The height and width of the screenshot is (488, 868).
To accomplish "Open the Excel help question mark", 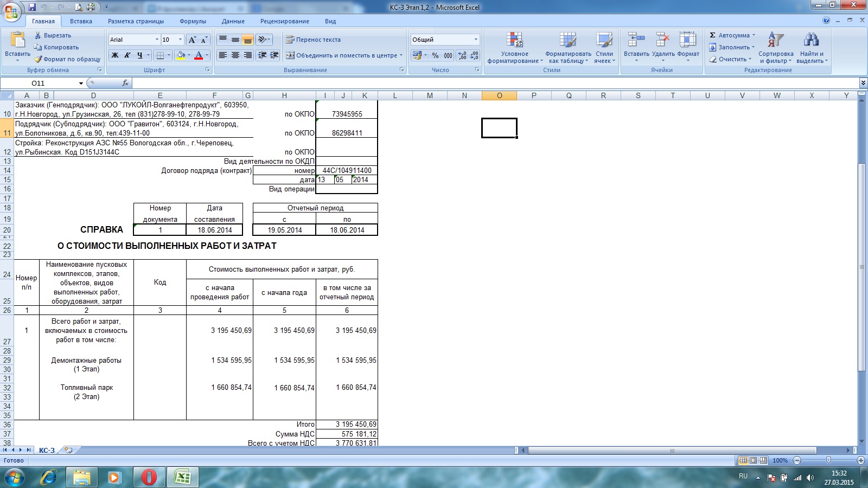I will click(826, 21).
